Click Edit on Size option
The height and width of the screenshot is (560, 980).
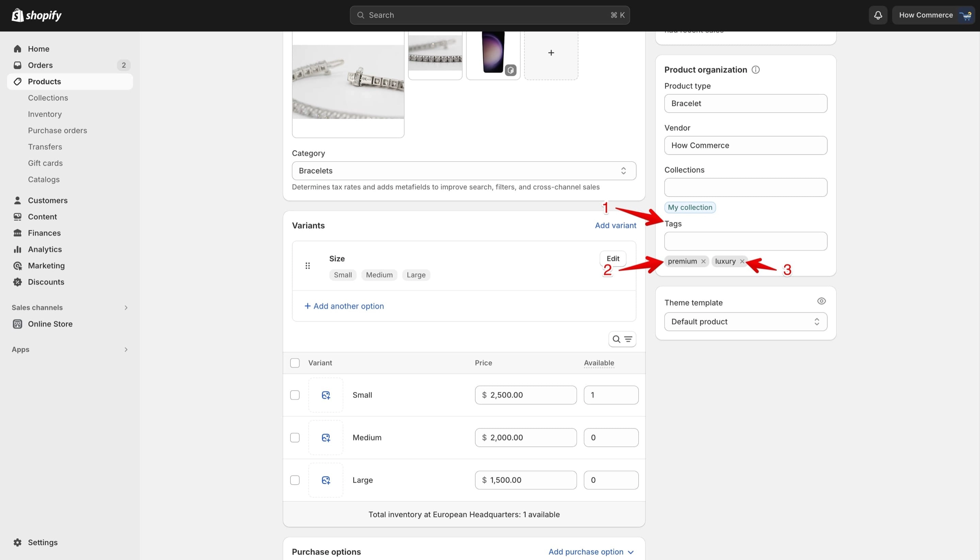(x=613, y=258)
